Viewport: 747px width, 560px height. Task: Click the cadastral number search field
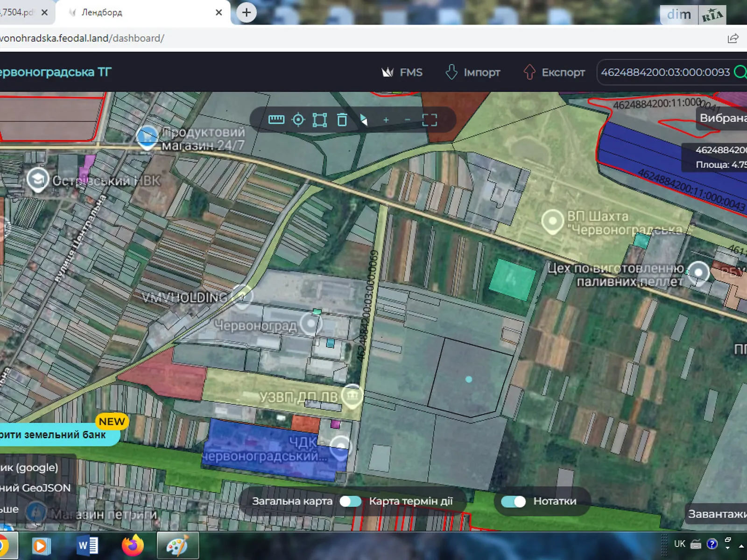[x=664, y=72]
